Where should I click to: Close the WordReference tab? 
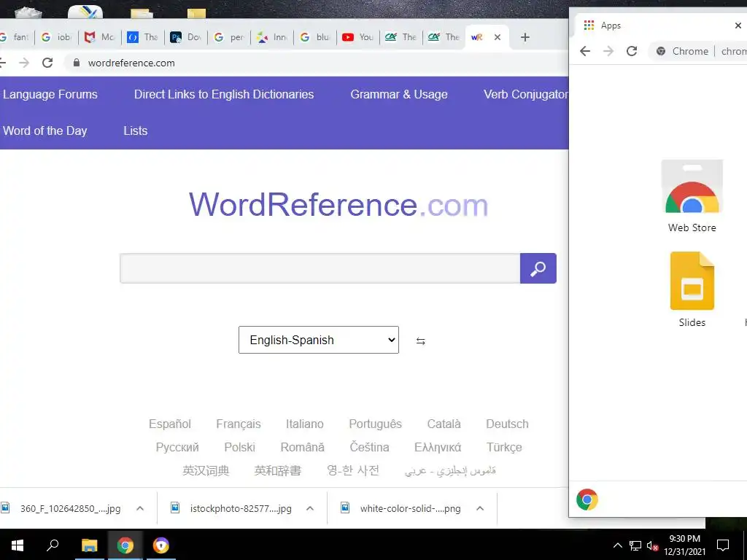(498, 37)
